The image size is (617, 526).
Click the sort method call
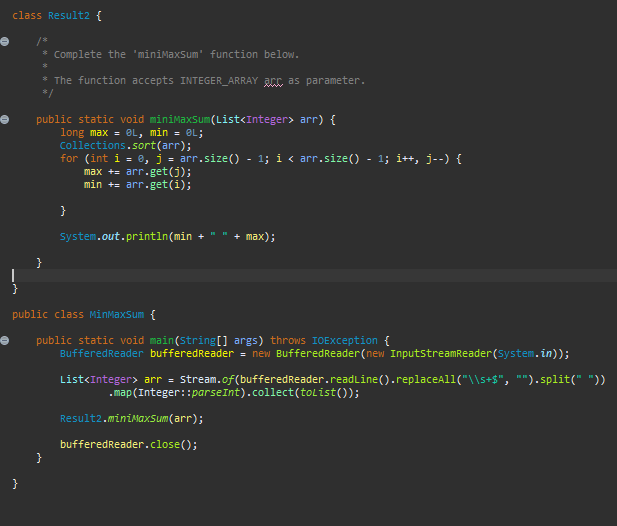[144, 146]
